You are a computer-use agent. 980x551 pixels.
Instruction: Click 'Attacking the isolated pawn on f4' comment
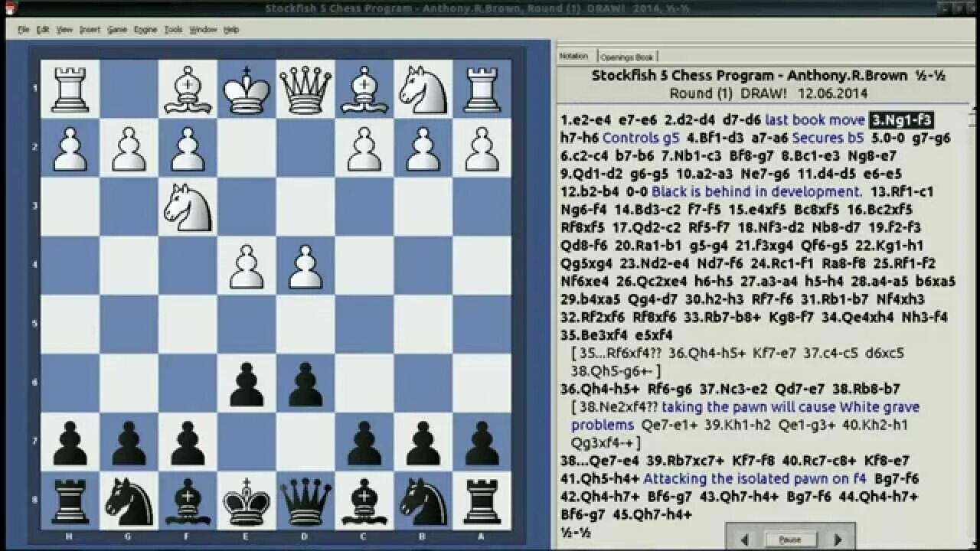pos(754,478)
